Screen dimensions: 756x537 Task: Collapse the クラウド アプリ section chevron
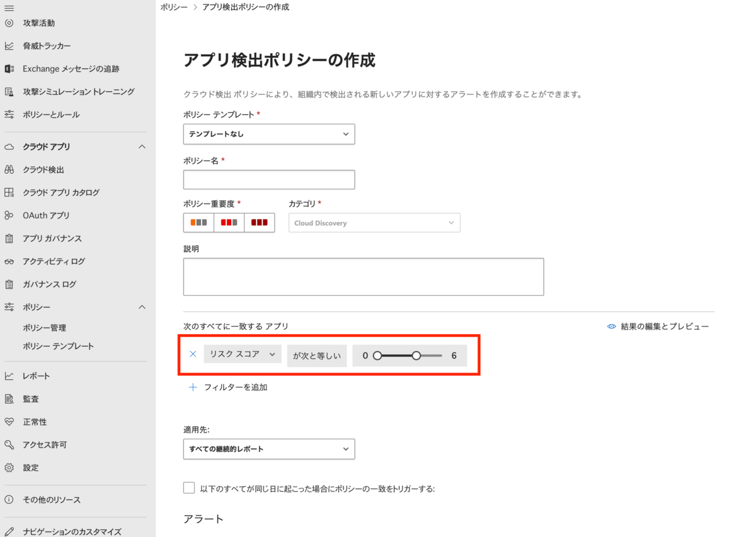pos(142,146)
